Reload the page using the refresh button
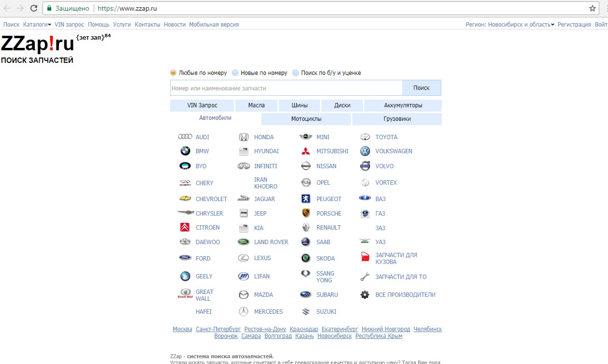 click(34, 8)
